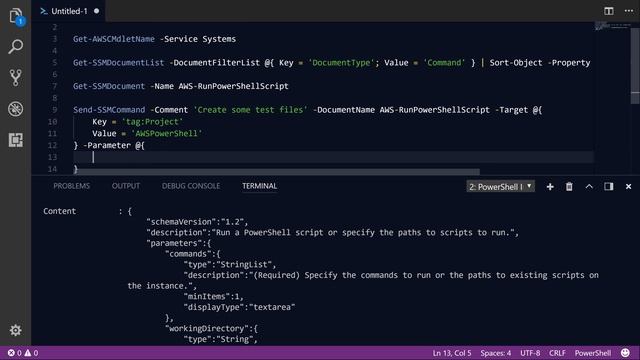
Task: Select the Untitled-1 editor tab
Action: coord(69,11)
